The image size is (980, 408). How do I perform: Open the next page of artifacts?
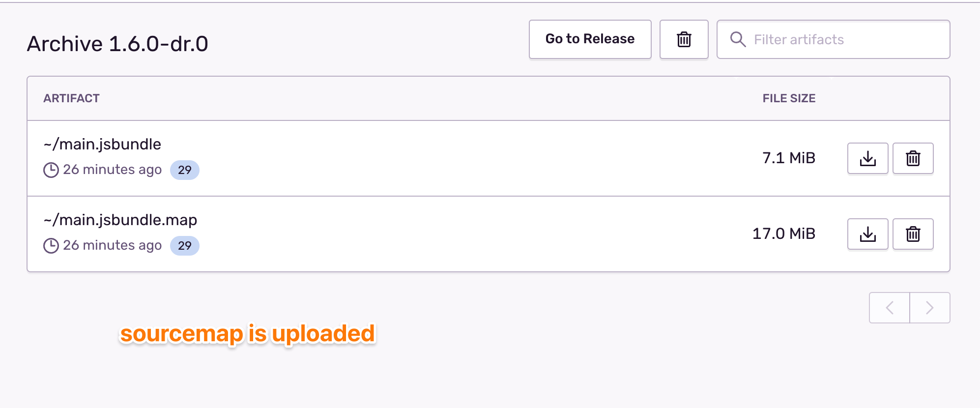click(929, 307)
